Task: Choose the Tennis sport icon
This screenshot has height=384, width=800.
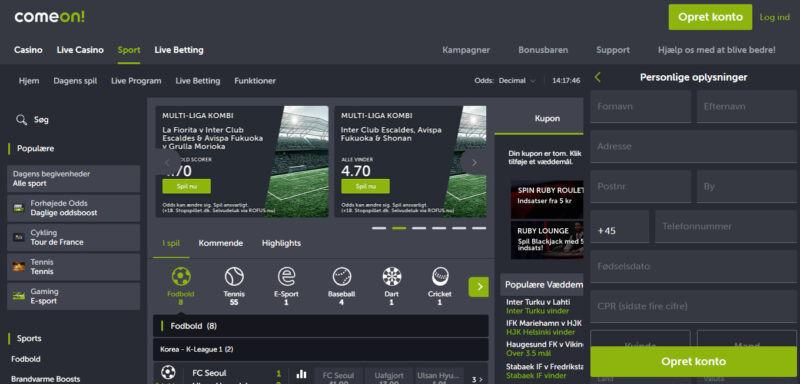Action: click(234, 277)
